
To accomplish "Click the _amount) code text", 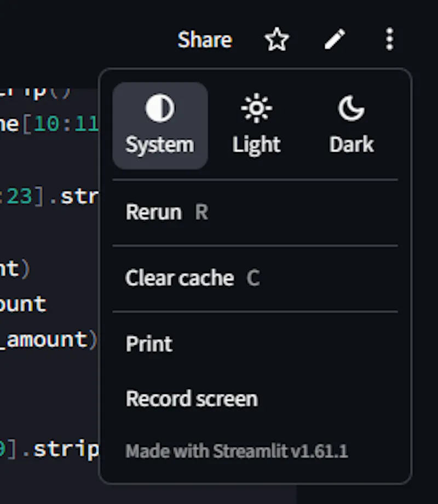I will coord(49,340).
